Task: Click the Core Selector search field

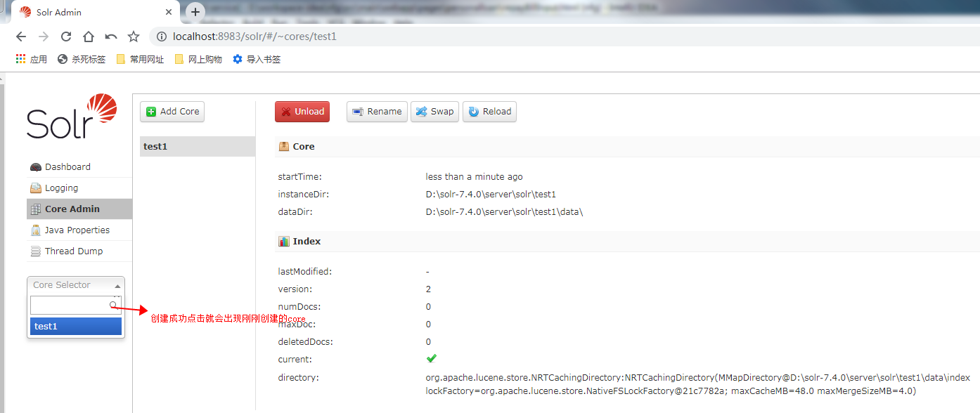Action: point(75,305)
